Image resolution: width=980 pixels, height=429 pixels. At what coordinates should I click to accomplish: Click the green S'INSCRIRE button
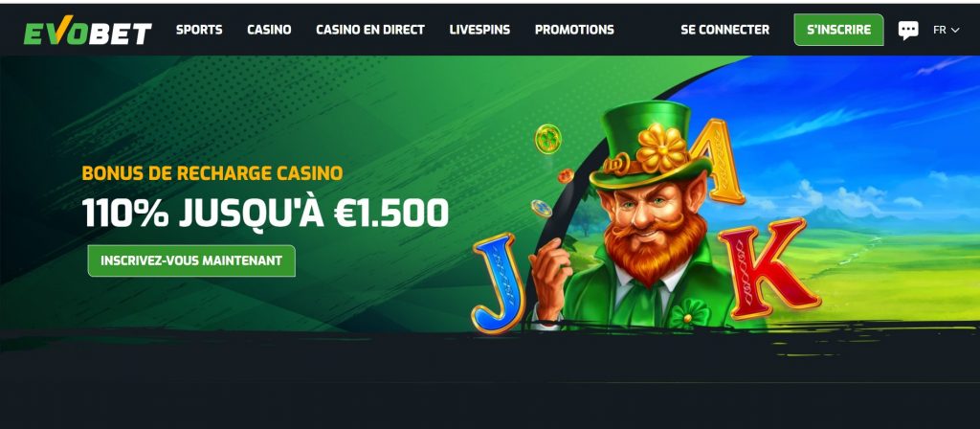pos(838,30)
